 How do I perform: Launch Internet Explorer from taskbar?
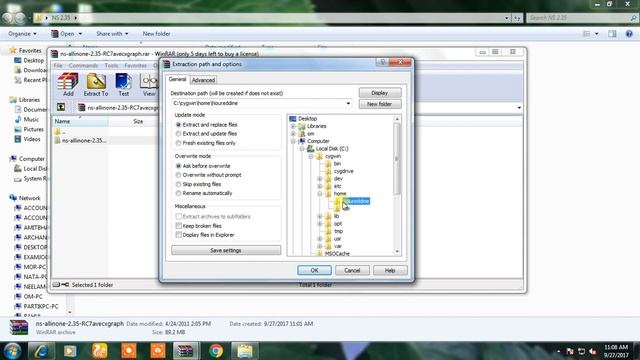[x=41, y=351]
